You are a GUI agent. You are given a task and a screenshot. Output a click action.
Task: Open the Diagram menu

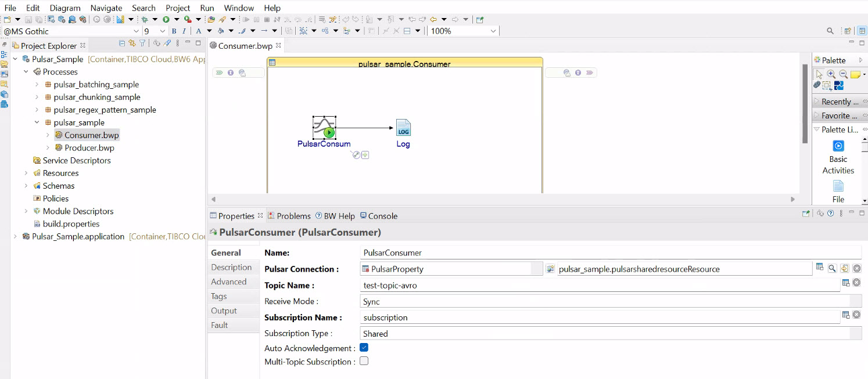pyautogui.click(x=65, y=8)
